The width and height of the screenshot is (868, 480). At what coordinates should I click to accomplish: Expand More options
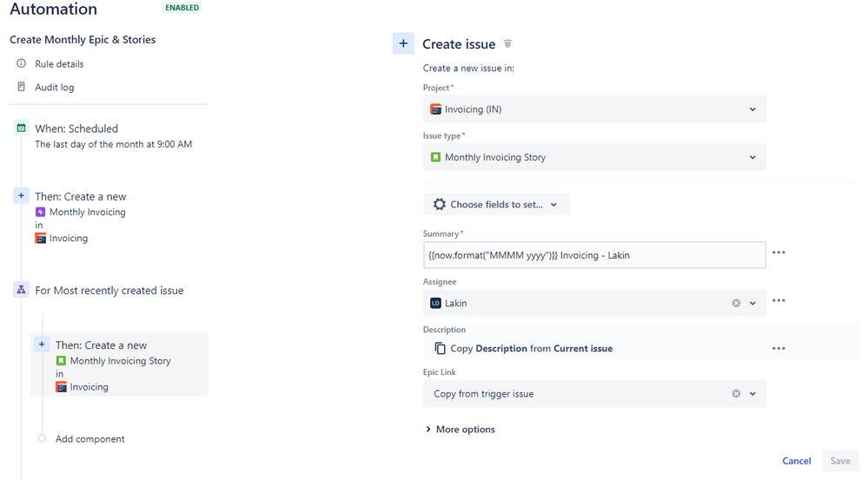pos(460,430)
